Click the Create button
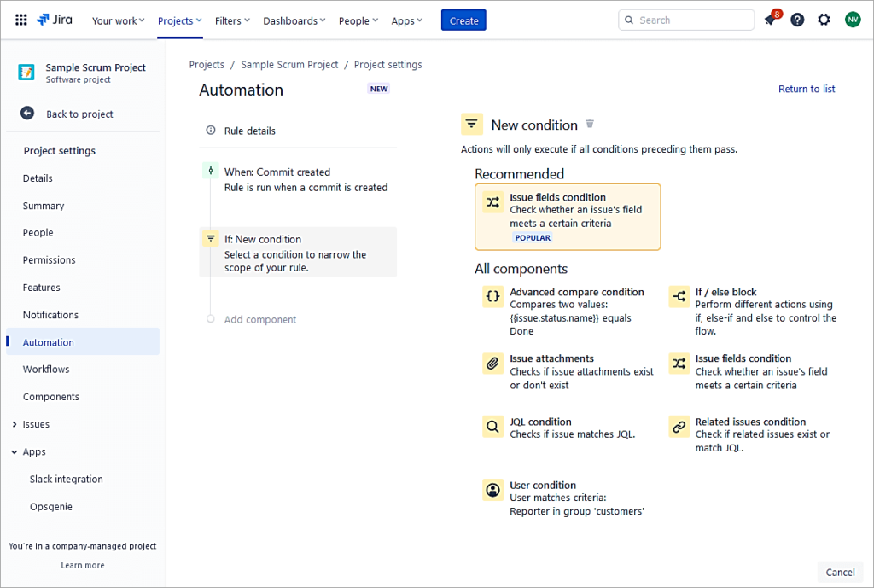 463,19
